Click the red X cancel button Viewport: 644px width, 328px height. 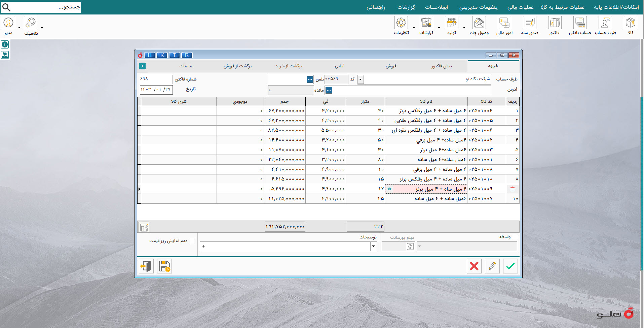pyautogui.click(x=474, y=266)
